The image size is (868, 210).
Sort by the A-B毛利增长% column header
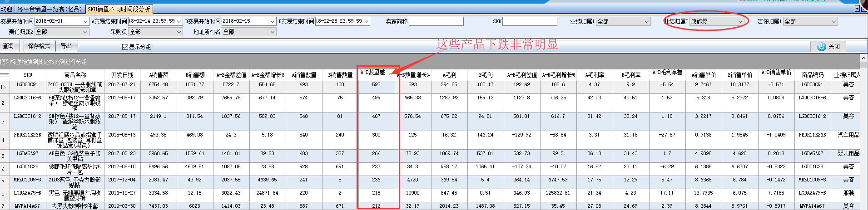pyautogui.click(x=558, y=75)
